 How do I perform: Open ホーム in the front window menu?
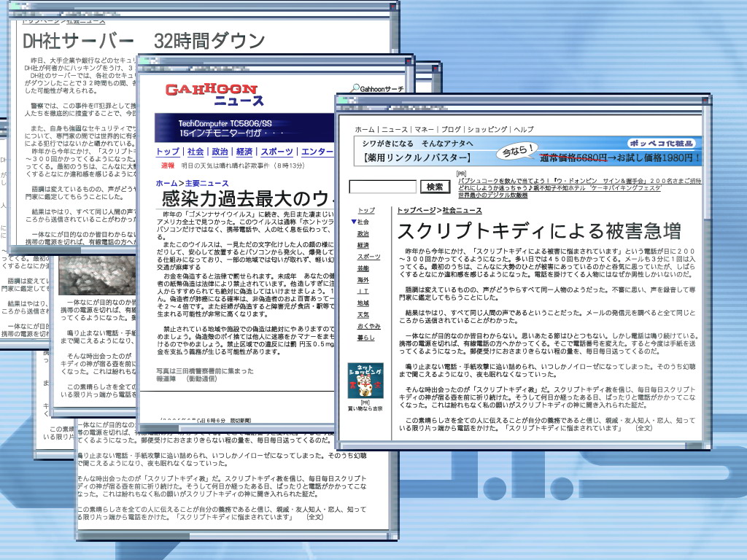pyautogui.click(x=365, y=130)
